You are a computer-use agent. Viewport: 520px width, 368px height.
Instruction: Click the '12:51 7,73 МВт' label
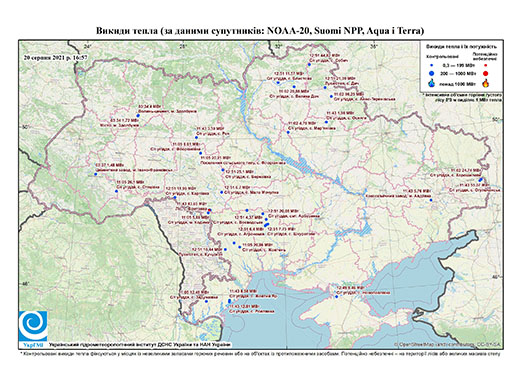click(x=282, y=229)
